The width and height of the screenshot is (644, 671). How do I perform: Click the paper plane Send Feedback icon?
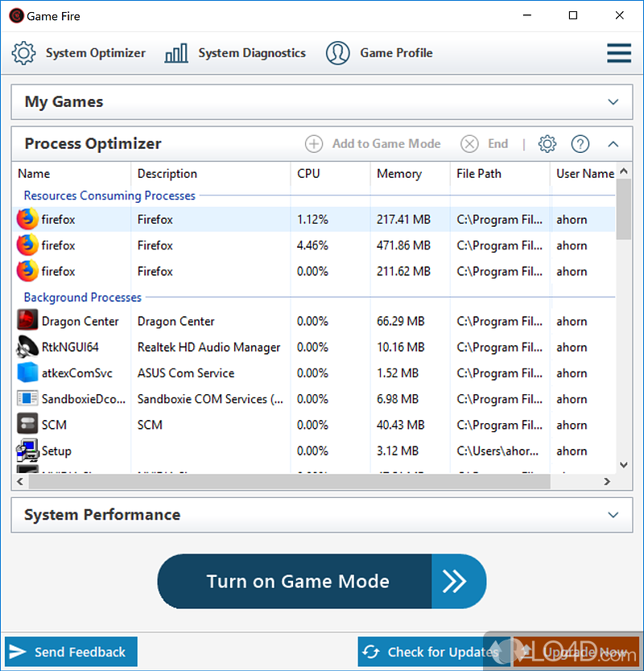18,652
